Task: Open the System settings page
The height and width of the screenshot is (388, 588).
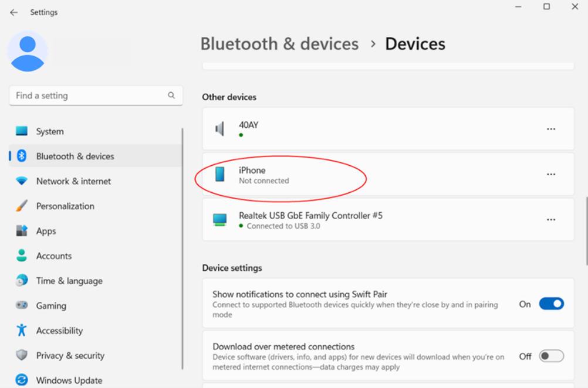Action: [x=50, y=131]
